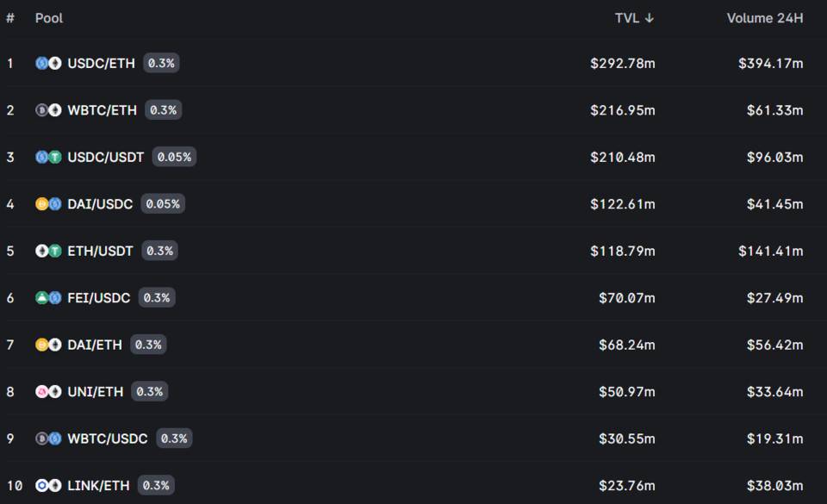Select the DAI/ETH pool name

95,345
